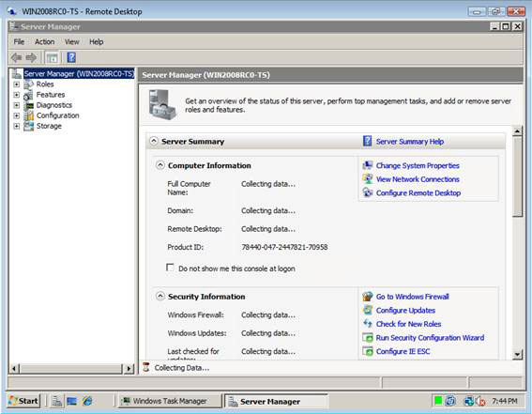Click tree pane scroll left arrow
The height and width of the screenshot is (414, 532).
14,369
